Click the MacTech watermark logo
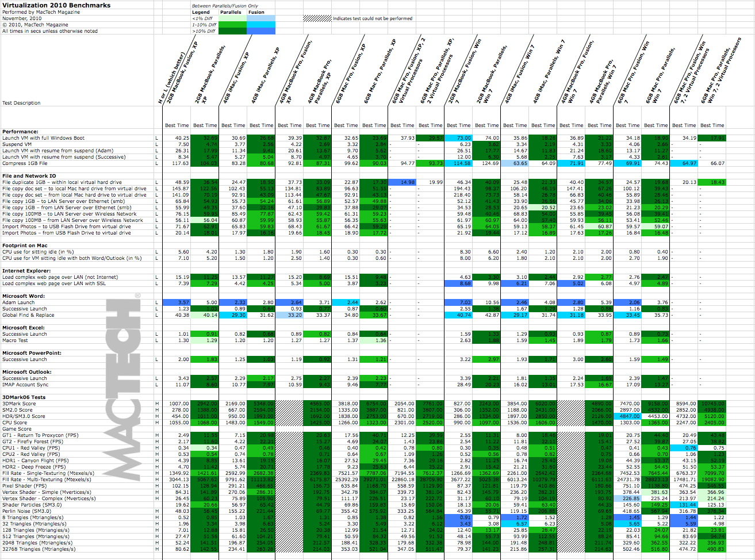Screen dimensions: 755x560 click(122, 386)
